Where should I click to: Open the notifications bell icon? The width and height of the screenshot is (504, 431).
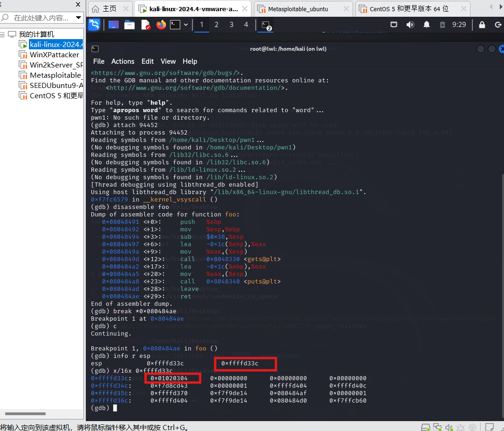click(x=427, y=25)
